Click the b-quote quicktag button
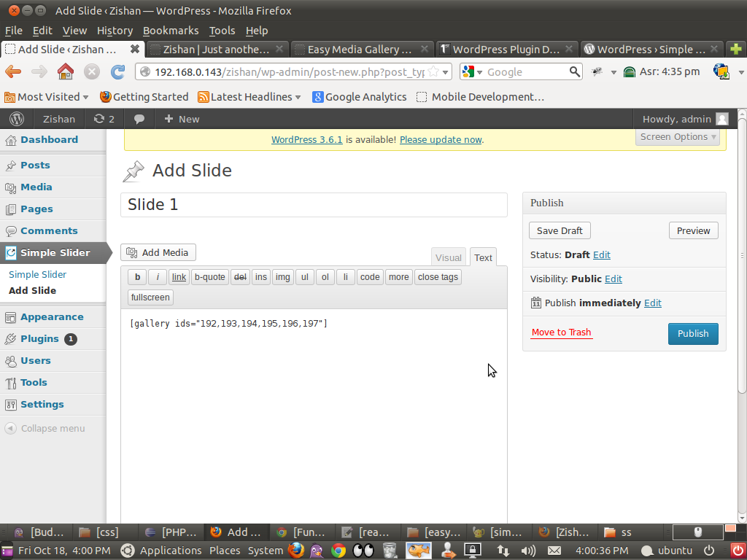 coord(209,277)
